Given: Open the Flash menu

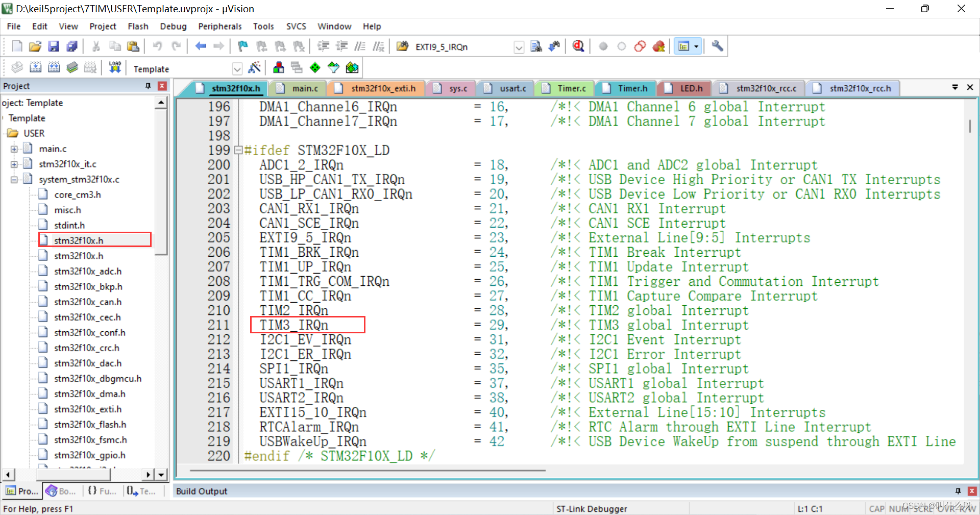Looking at the screenshot, I should pos(138,26).
